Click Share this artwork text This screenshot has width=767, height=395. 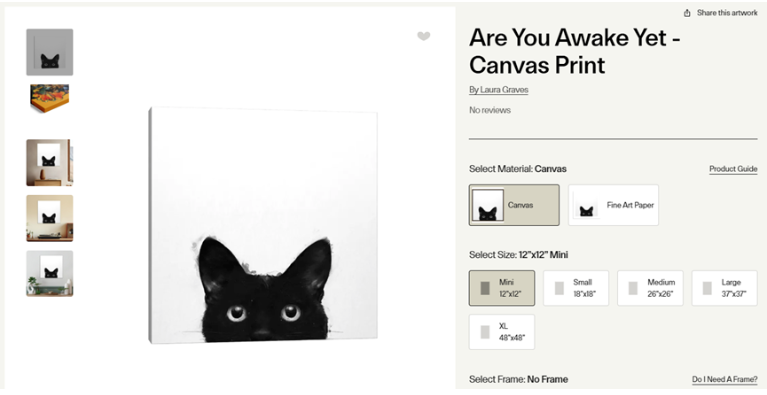727,13
